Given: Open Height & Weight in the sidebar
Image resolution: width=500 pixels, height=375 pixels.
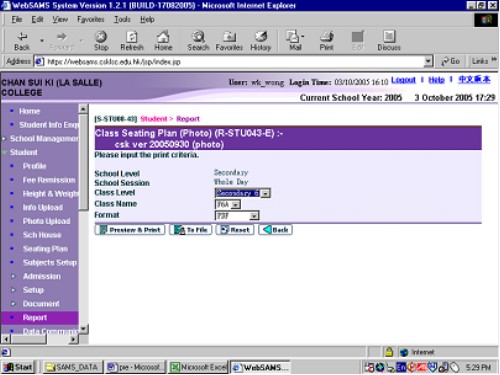Looking at the screenshot, I should [50, 194].
